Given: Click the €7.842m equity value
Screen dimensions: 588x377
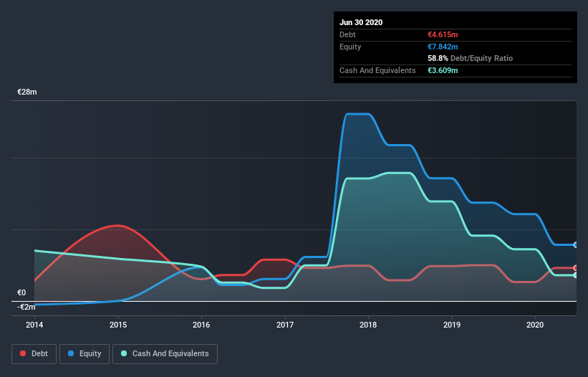Looking at the screenshot, I should tap(443, 47).
